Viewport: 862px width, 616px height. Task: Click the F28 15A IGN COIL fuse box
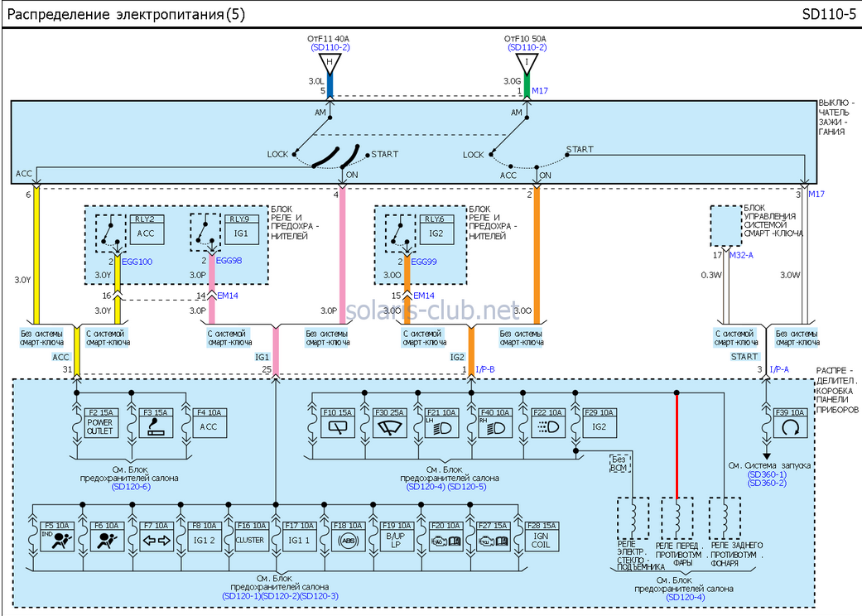[x=541, y=537]
